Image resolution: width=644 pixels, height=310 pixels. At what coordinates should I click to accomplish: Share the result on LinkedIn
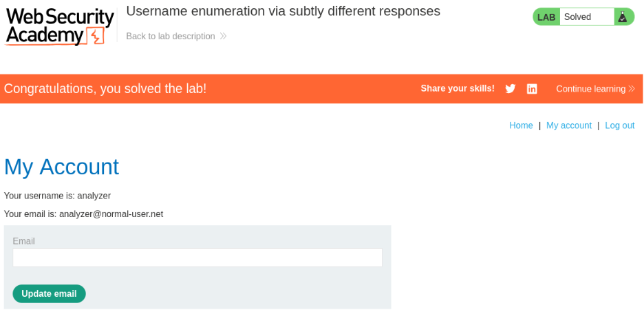pyautogui.click(x=532, y=89)
